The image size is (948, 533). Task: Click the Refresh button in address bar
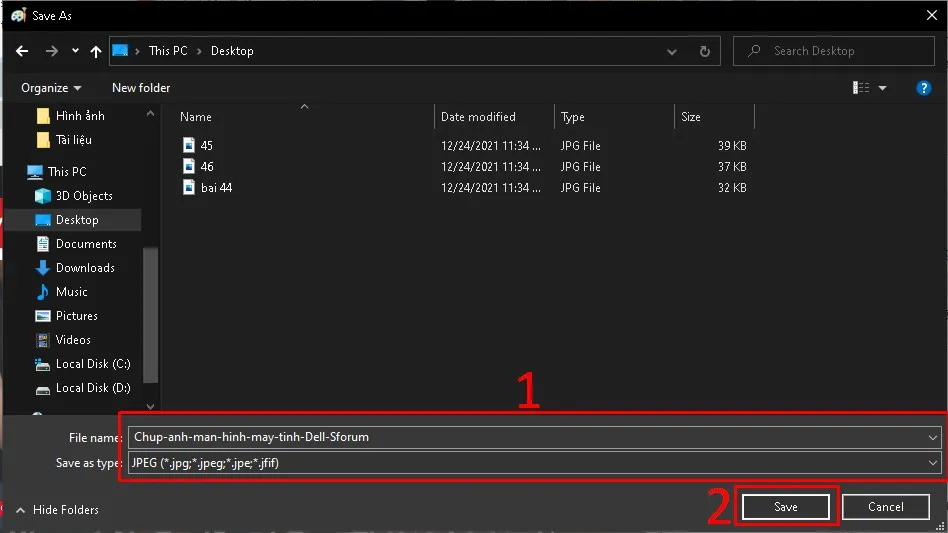click(704, 51)
